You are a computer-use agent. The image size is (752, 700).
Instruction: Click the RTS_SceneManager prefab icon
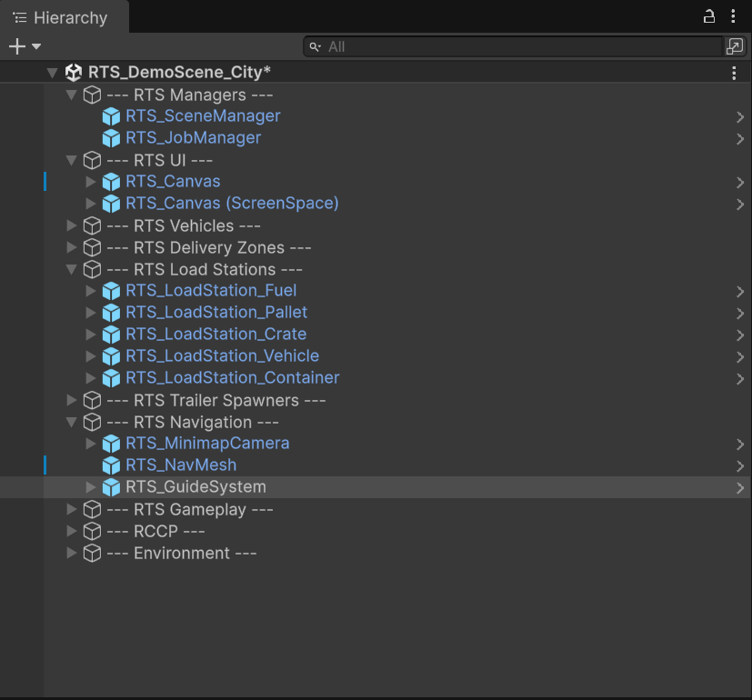click(x=111, y=116)
